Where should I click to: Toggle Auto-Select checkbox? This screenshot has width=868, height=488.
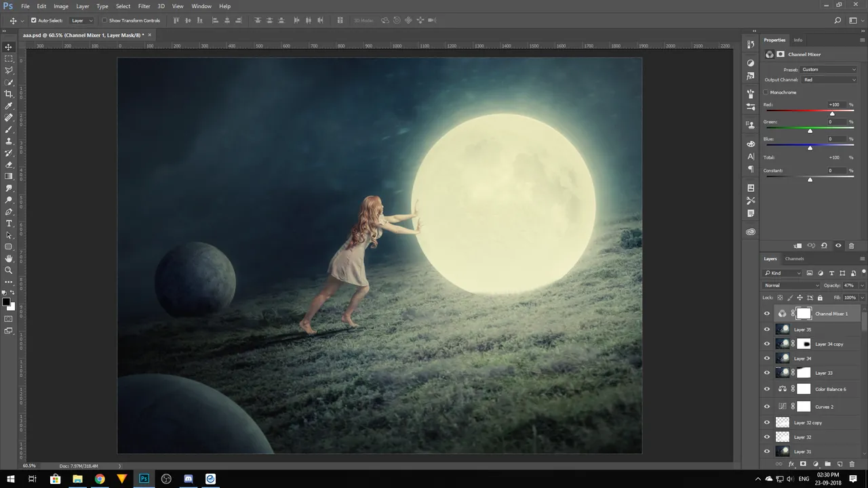(34, 20)
